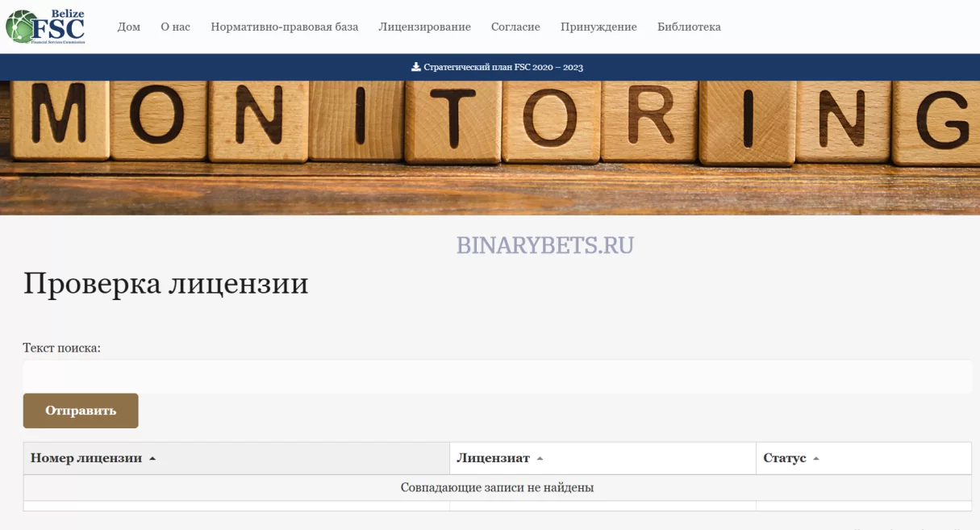
Task: Sort the table by the Номер лицензии header
Action: (x=86, y=458)
